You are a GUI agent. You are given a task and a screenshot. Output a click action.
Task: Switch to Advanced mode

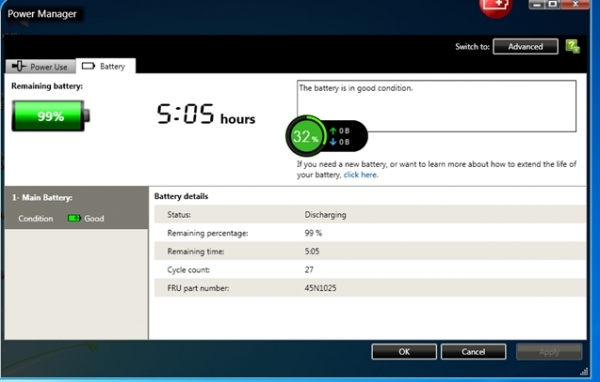click(x=525, y=46)
